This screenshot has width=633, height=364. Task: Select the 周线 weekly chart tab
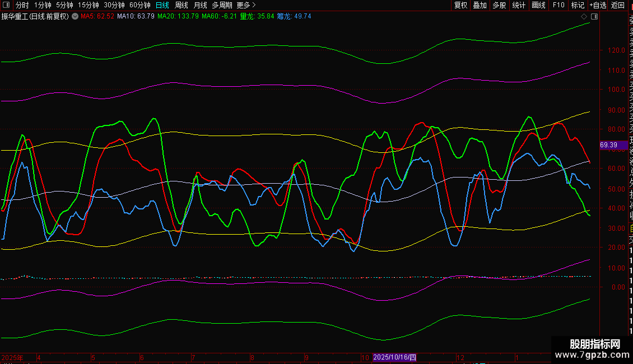[181, 5]
